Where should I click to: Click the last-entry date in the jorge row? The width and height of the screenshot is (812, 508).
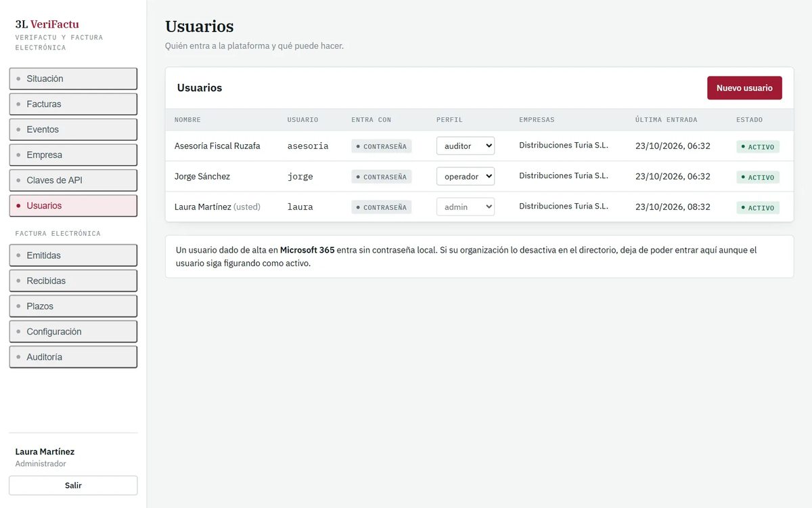673,176
